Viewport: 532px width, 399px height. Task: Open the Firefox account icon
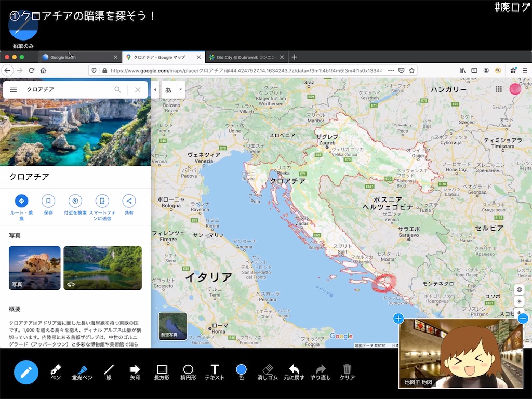click(x=486, y=70)
